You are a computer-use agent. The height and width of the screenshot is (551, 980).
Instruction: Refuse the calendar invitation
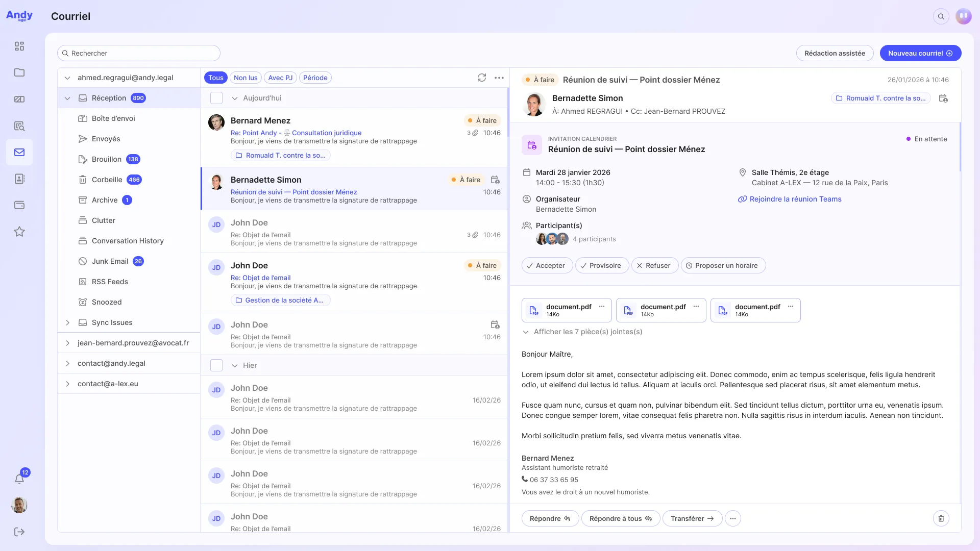click(654, 265)
